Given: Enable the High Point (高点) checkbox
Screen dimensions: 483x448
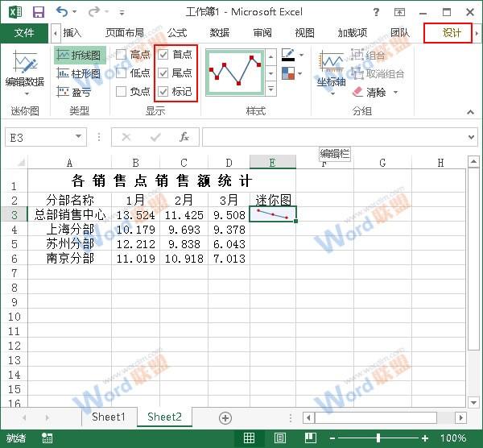Looking at the screenshot, I should (121, 55).
